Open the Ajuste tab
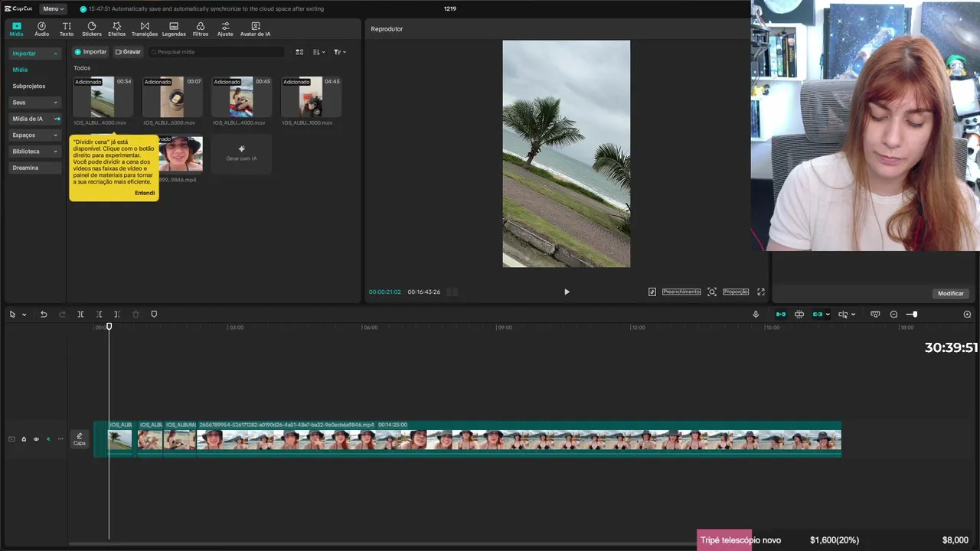This screenshot has width=980, height=551. tap(225, 29)
